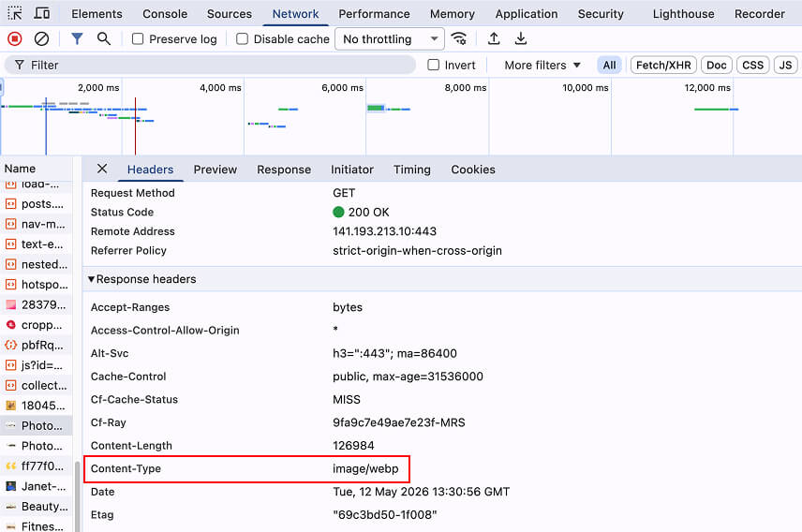Screen dimensions: 802x532
Task: Click the 12,000 ms timeline marker
Action: [x=707, y=87]
